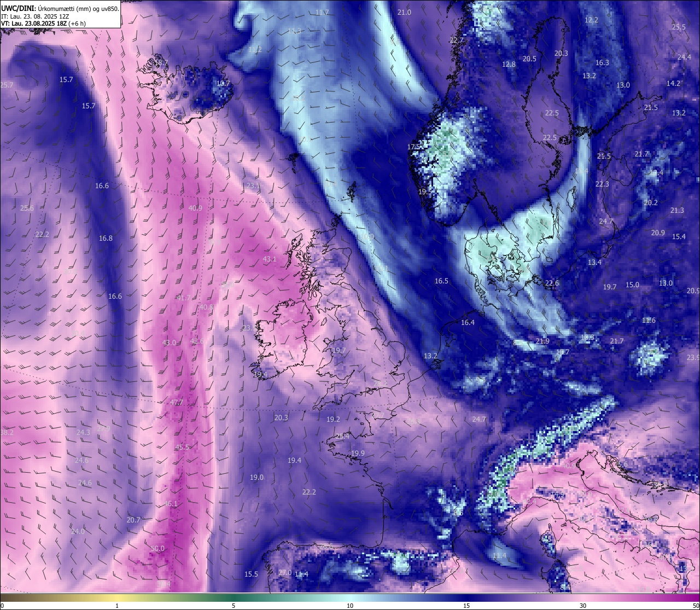Click the 19.2 value in the Channel
The width and height of the screenshot is (700, 610).
pos(333,419)
